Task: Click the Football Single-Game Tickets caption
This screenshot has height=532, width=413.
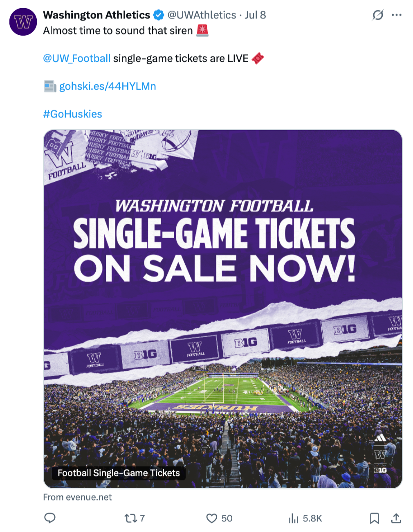Action: [x=119, y=473]
